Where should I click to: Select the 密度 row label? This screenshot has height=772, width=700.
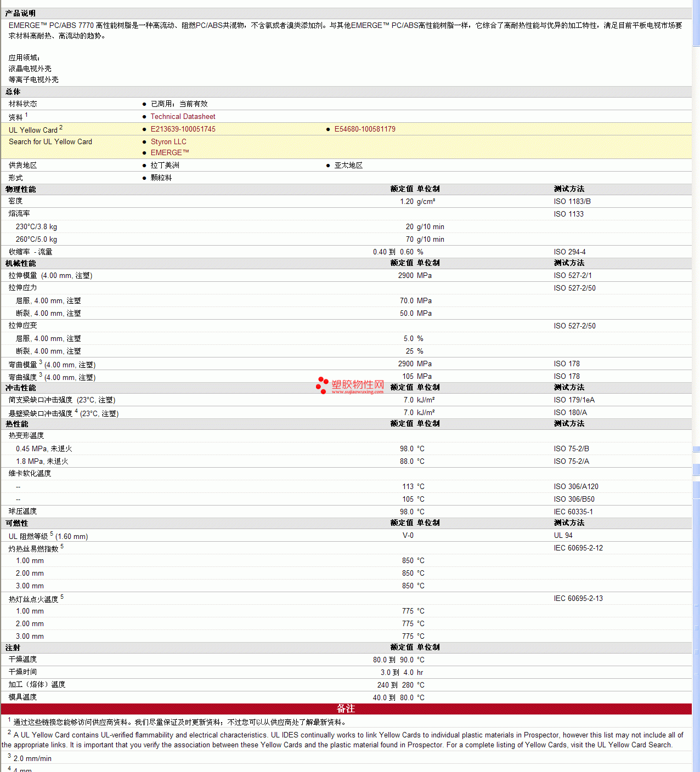pyautogui.click(x=15, y=201)
